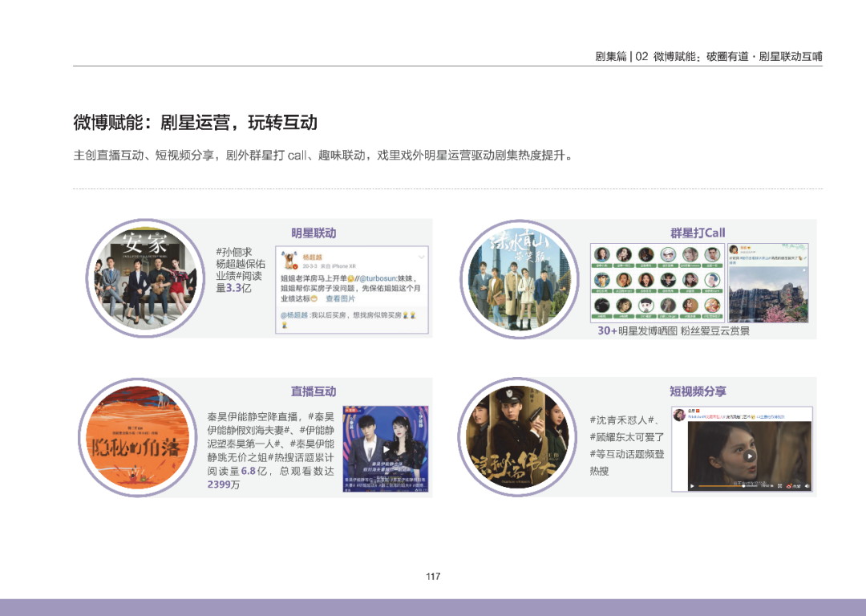Click the celebrity avatar grid image

pyautogui.click(x=657, y=282)
